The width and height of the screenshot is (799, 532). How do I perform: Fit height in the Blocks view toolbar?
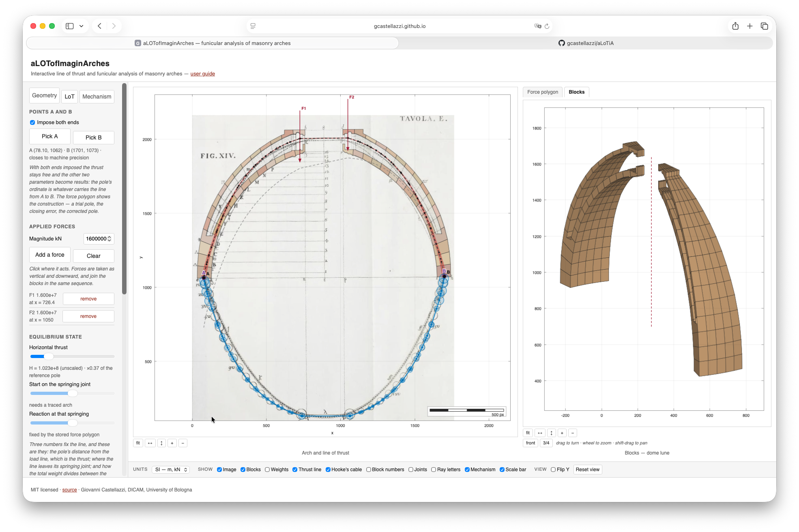click(551, 433)
